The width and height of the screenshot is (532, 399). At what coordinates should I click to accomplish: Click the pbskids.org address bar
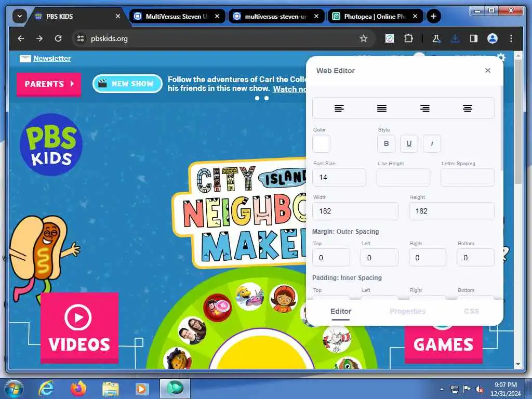pyautogui.click(x=224, y=38)
